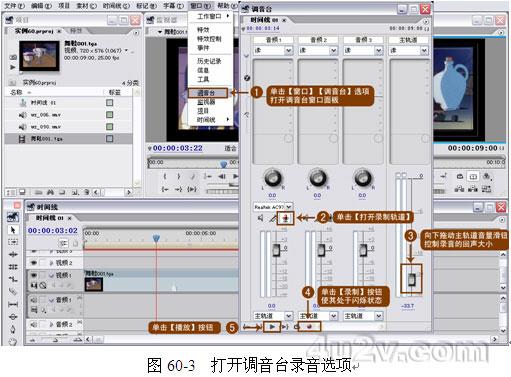Viewport: 511px width, 377px height.
Task: Switch project panel to list view icon
Action: pos(11,192)
